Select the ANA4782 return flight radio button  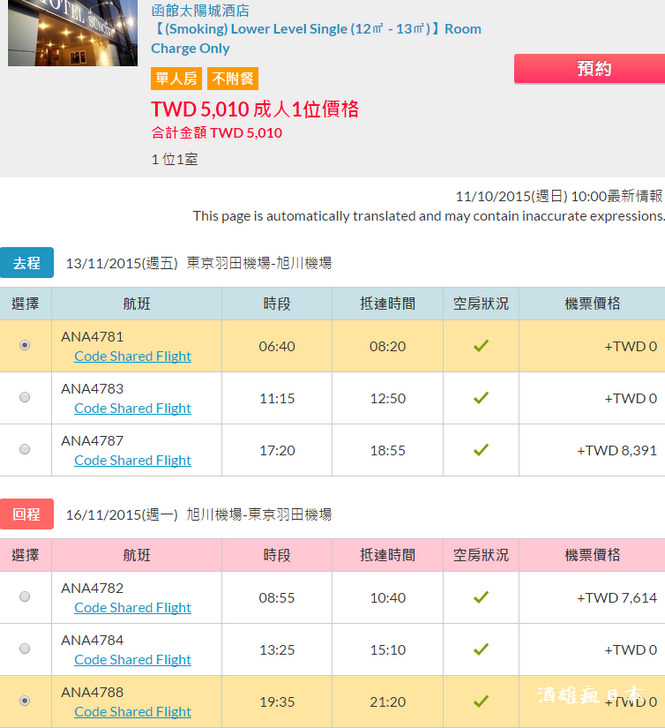[25, 596]
